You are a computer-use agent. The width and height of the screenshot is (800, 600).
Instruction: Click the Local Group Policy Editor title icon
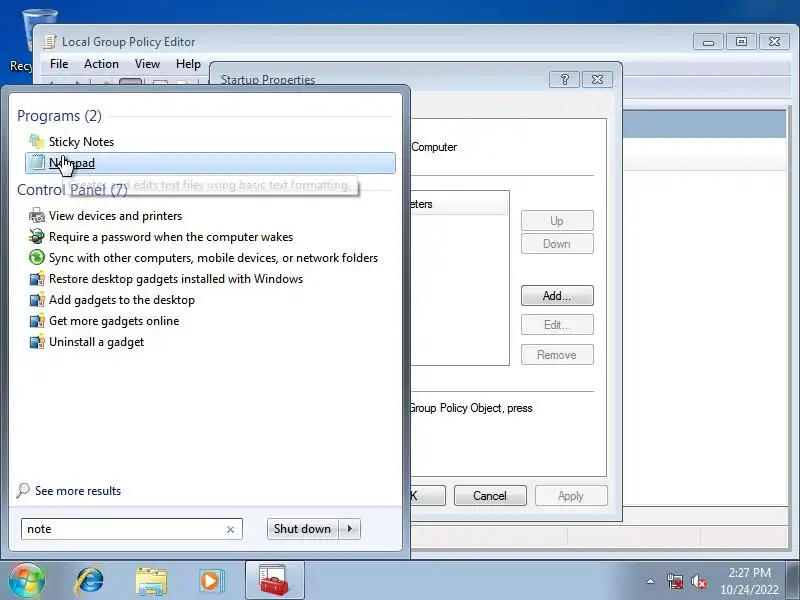click(x=49, y=41)
